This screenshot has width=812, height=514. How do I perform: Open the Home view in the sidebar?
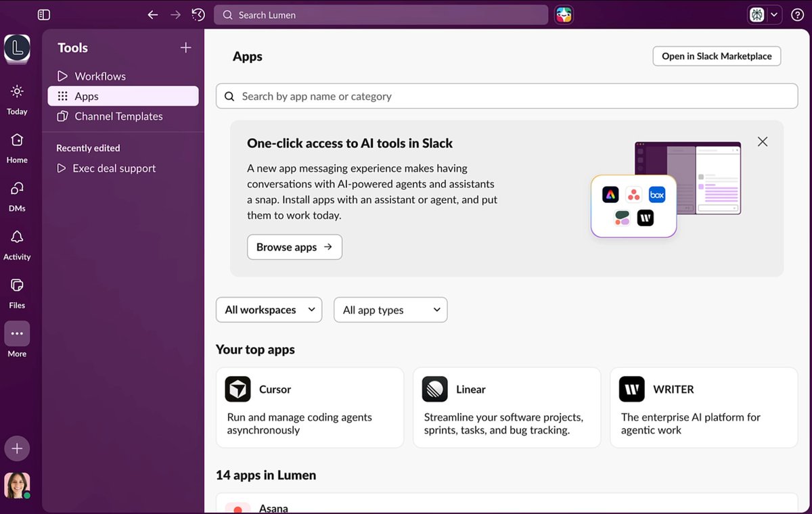[x=16, y=147]
